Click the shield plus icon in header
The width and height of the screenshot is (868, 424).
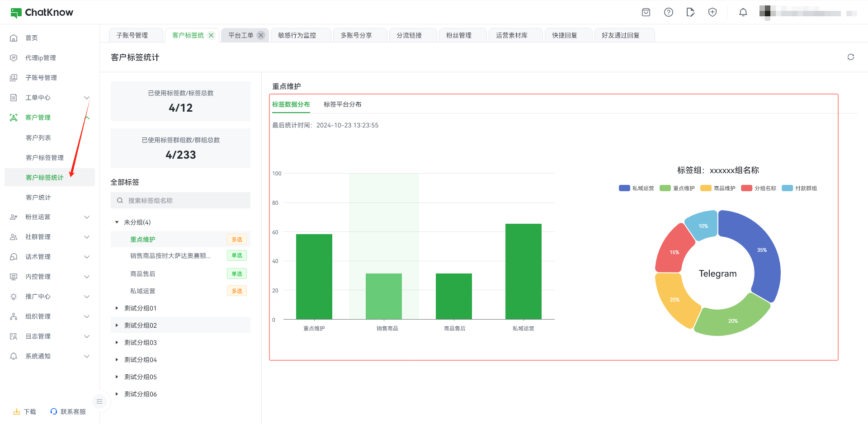(x=712, y=13)
